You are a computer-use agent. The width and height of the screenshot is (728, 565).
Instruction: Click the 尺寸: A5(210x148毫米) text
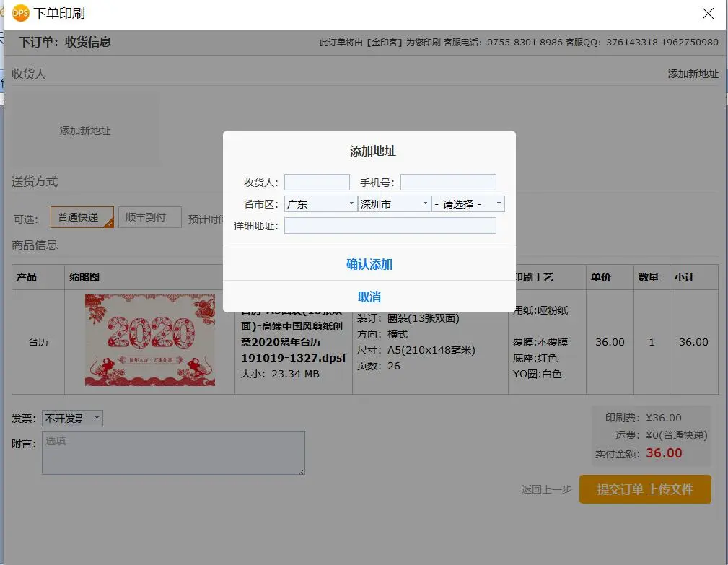pyautogui.click(x=416, y=350)
